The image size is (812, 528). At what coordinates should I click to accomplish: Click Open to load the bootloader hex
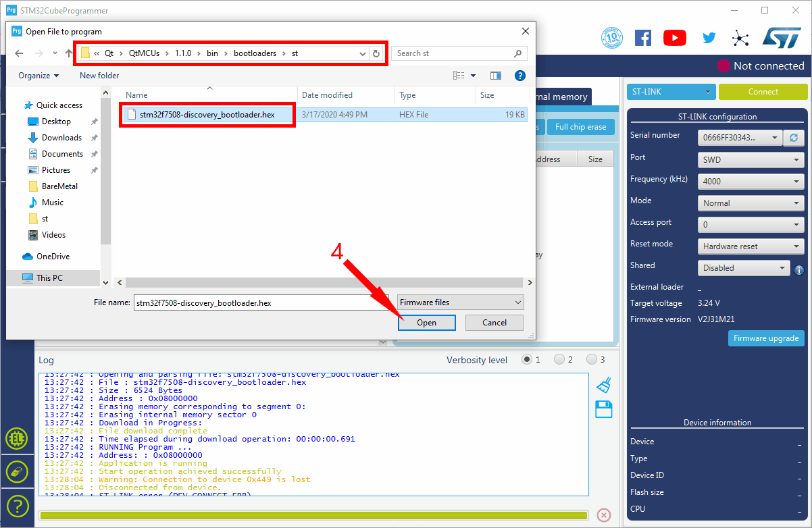tap(427, 323)
